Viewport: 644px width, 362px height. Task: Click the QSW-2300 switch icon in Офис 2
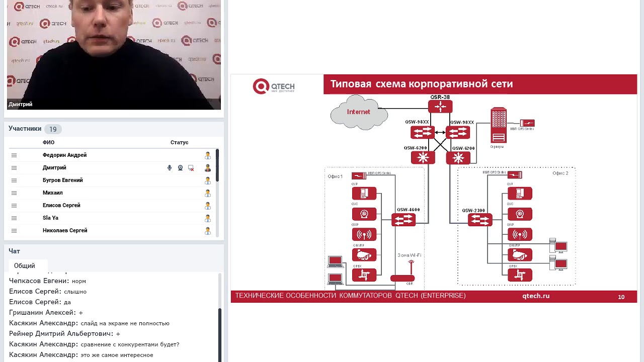pos(480,220)
